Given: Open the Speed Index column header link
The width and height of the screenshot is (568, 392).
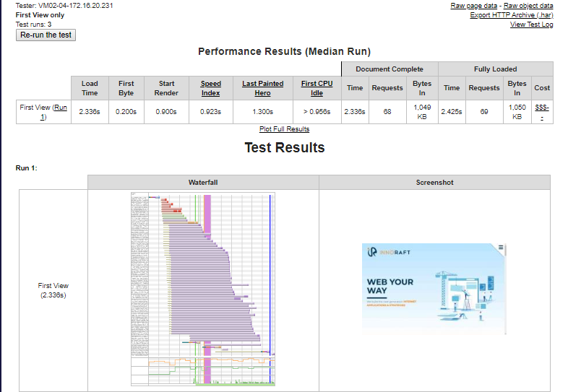Looking at the screenshot, I should click(x=211, y=88).
